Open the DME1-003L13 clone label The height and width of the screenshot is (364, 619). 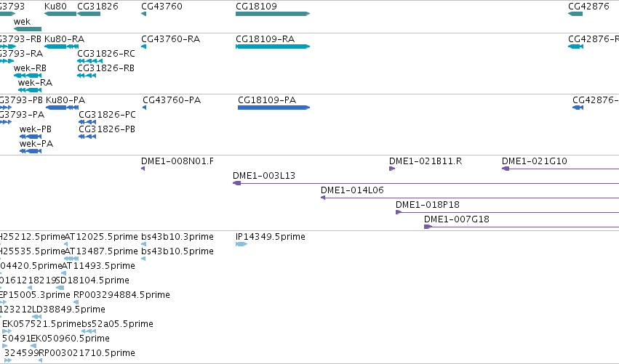click(264, 176)
